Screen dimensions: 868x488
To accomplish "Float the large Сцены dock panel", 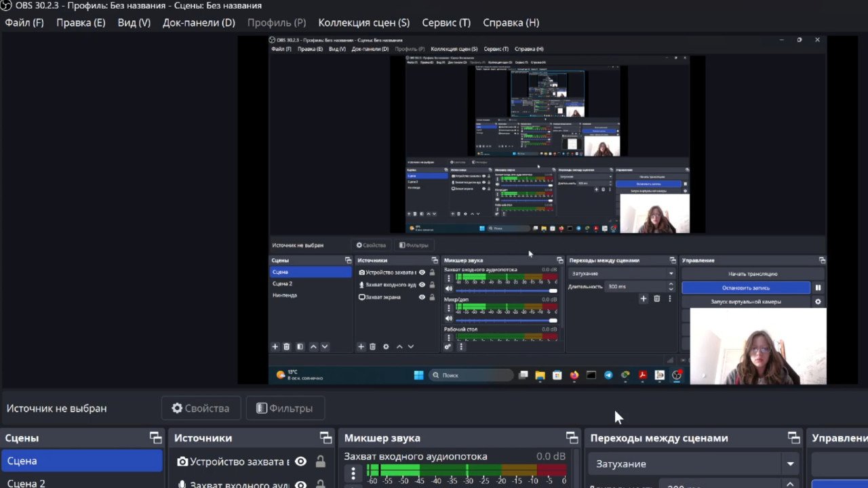I will pos(156,438).
